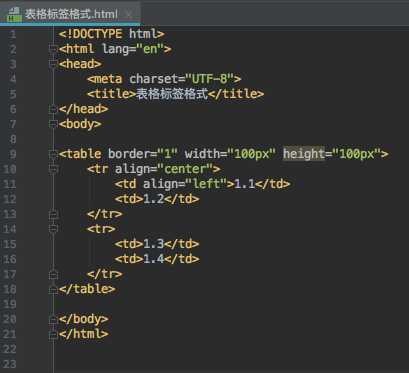Click line number 5 in the gutter
The width and height of the screenshot is (409, 373).
[x=12, y=94]
